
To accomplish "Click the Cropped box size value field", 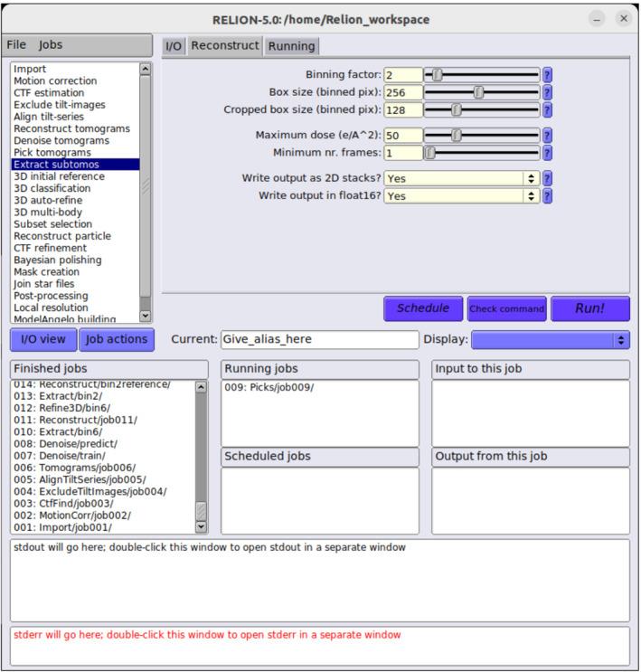I will 403,110.
